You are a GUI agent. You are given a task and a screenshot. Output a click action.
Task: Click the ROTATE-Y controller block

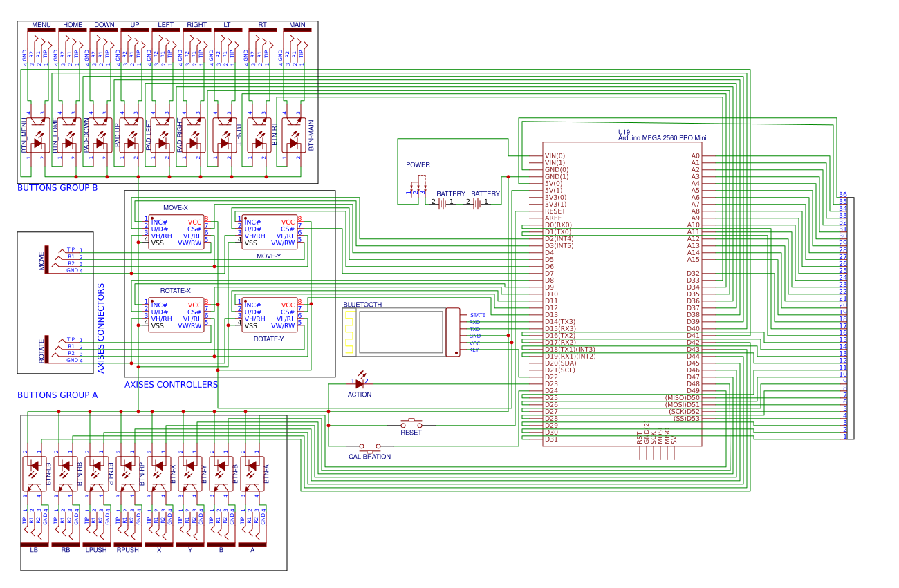pyautogui.click(x=270, y=316)
